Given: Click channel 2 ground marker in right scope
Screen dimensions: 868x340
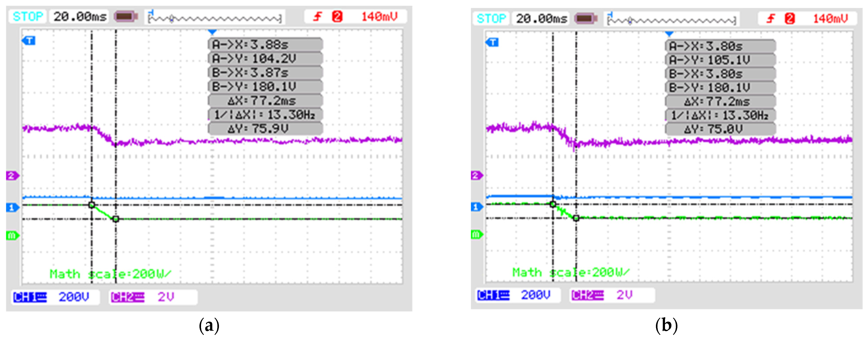Looking at the screenshot, I should point(476,175).
